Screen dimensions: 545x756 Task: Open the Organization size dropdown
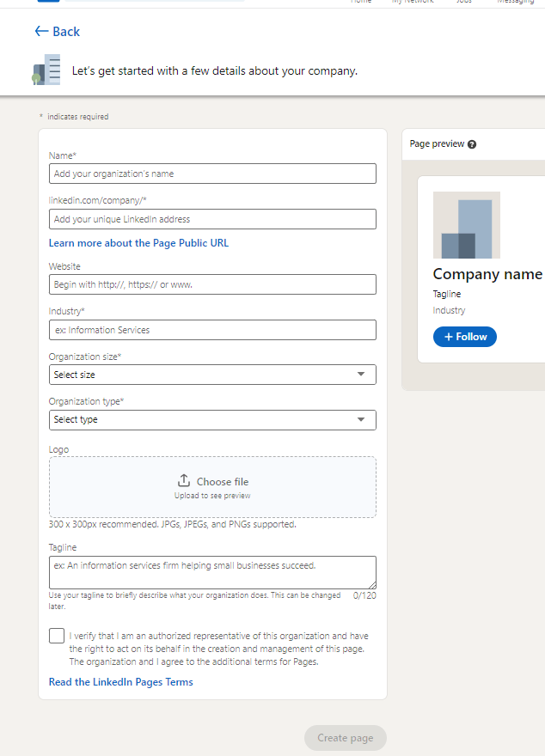[x=212, y=375]
